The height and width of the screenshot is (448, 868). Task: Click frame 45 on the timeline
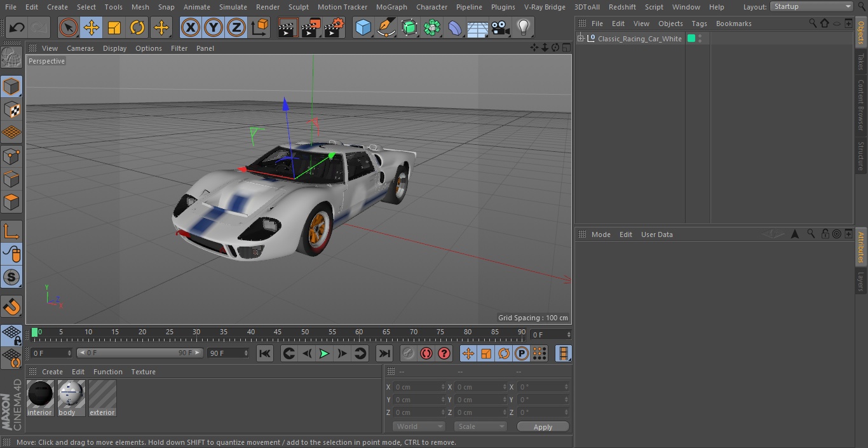[278, 332]
